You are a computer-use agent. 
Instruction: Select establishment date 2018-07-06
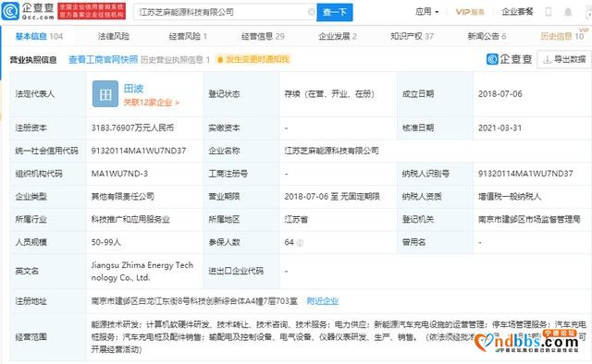pyautogui.click(x=499, y=94)
